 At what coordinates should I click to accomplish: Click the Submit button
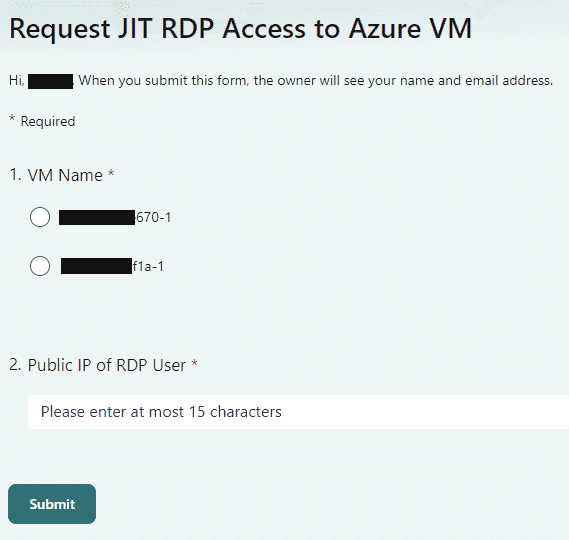[52, 504]
